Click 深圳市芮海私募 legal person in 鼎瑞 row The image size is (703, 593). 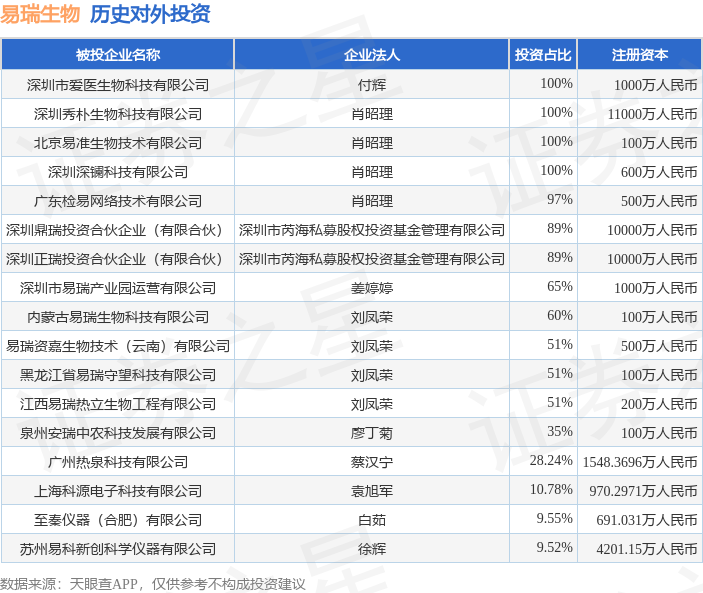click(x=372, y=230)
